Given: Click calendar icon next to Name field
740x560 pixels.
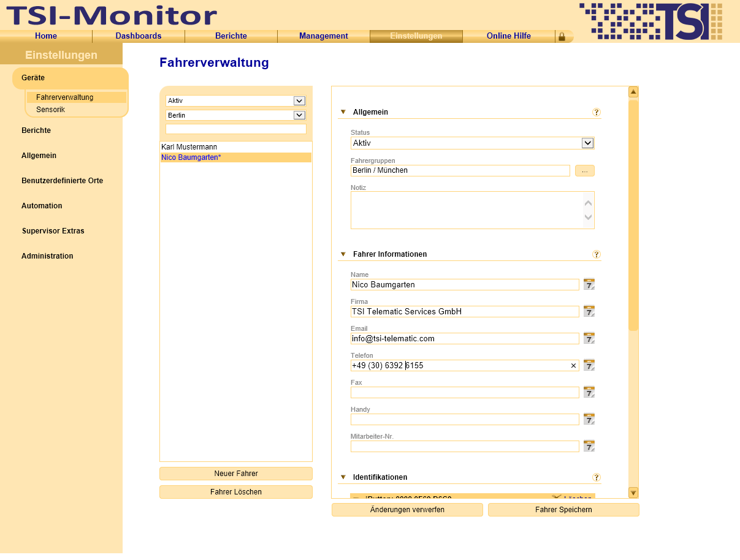Looking at the screenshot, I should (589, 284).
